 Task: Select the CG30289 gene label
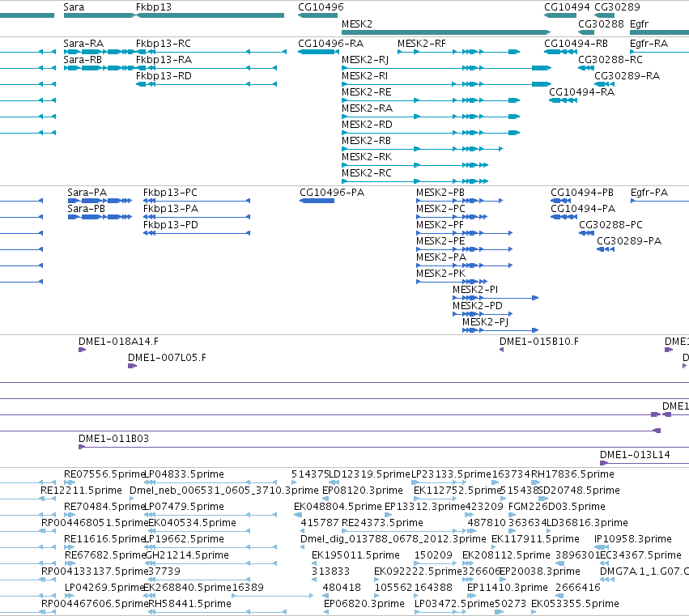pos(618,7)
